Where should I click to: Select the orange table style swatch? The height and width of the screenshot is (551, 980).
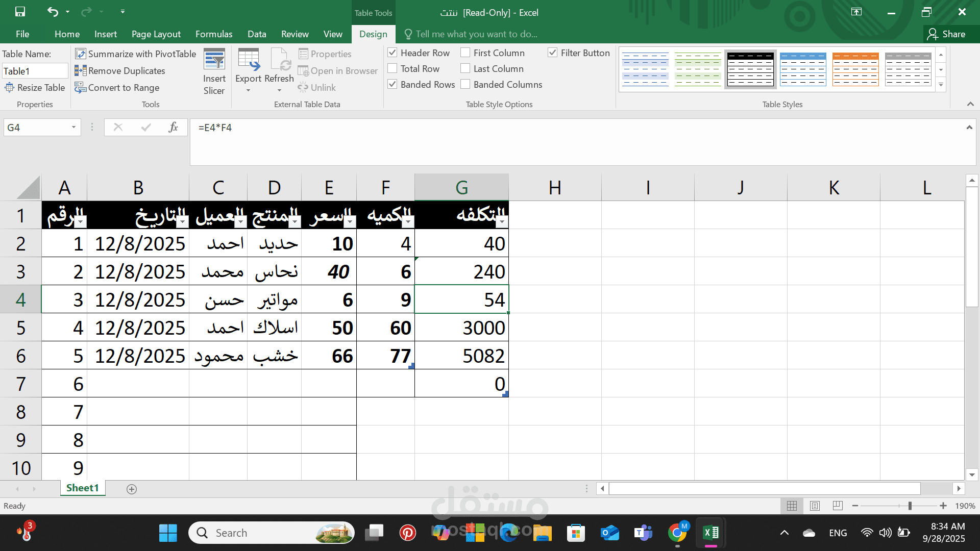tap(855, 69)
